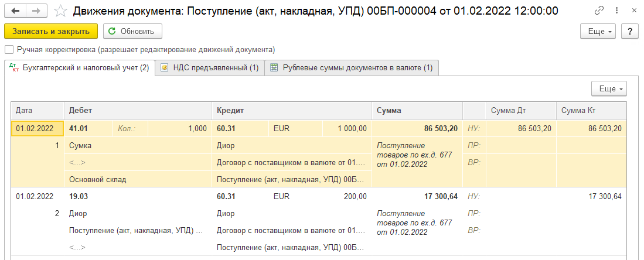The image size is (644, 260).
Task: Open Рублевые суммы документов в валюте tab
Action: coord(352,68)
